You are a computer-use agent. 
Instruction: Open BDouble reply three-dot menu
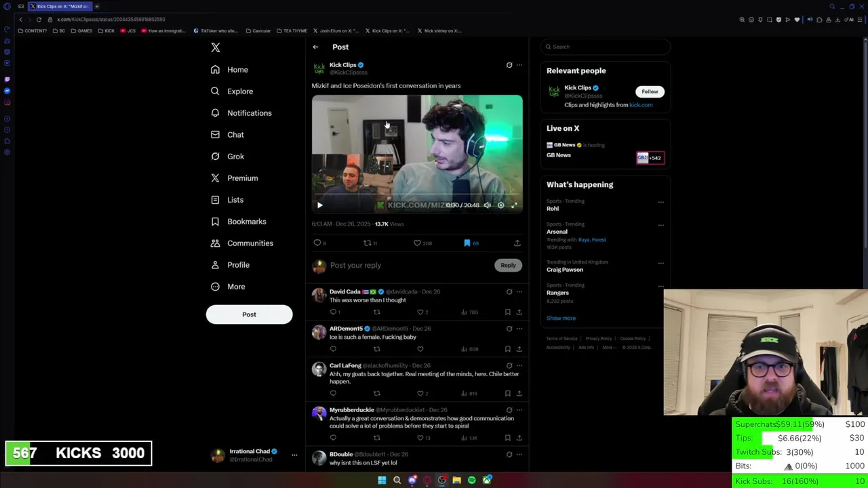point(519,454)
